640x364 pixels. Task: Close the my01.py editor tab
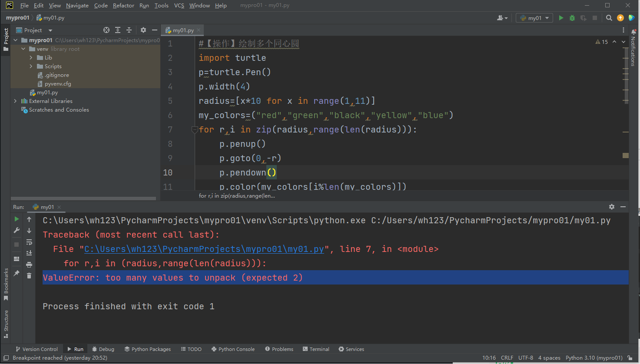click(199, 30)
